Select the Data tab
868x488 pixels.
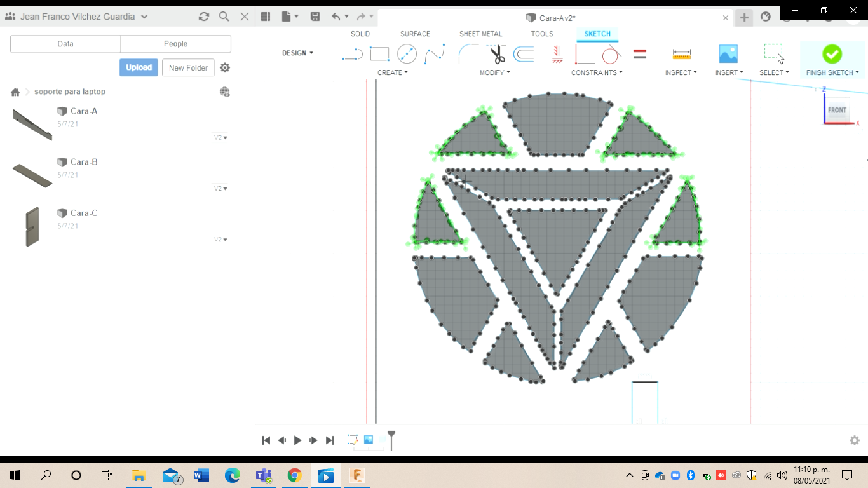tap(65, 44)
